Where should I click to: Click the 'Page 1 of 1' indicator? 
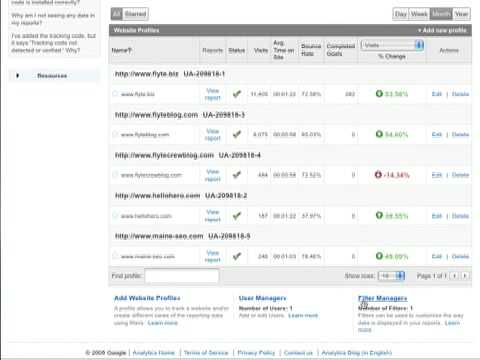tap(431, 276)
